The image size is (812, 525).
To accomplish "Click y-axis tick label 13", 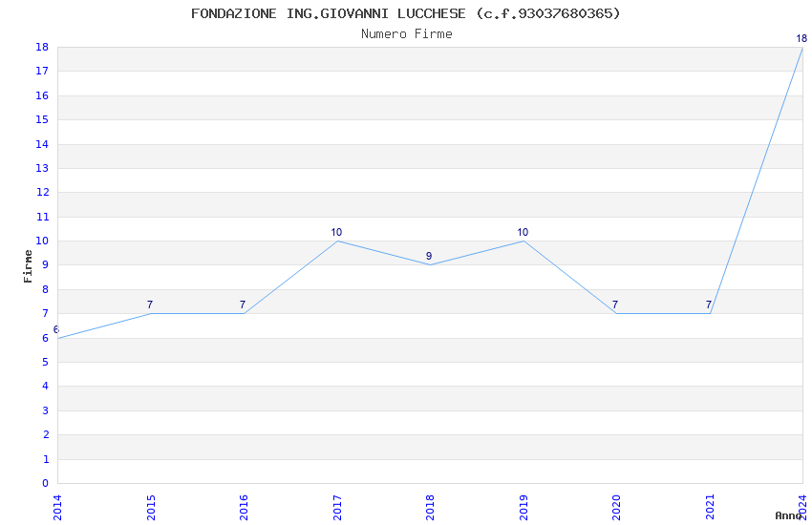I will tap(42, 168).
